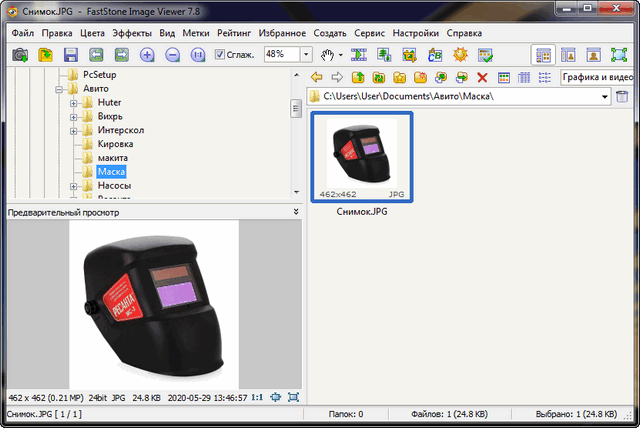Open the Правка menu
This screenshot has width=640, height=428.
pos(57,33)
